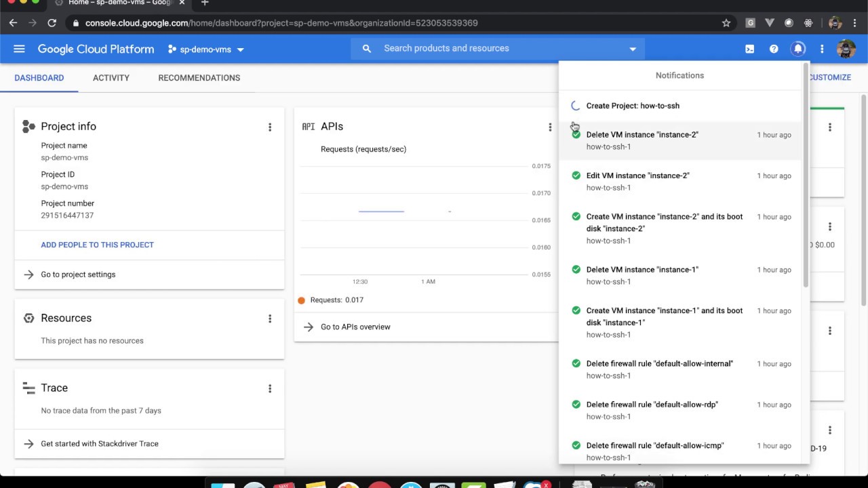Click browser forward arrow
The image size is (868, 488).
coord(33,23)
